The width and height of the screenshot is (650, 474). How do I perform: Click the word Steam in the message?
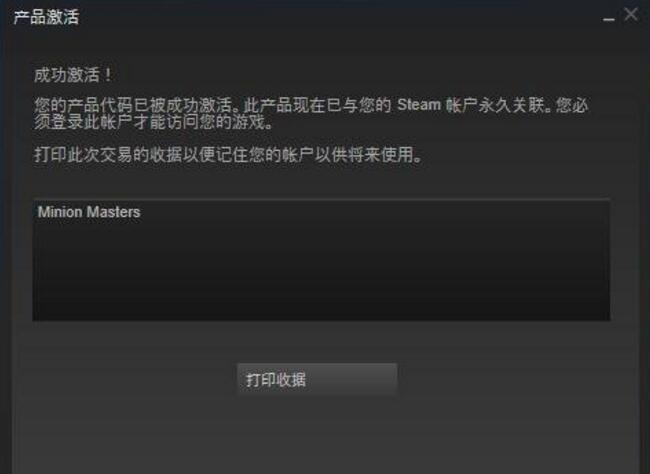click(x=419, y=105)
